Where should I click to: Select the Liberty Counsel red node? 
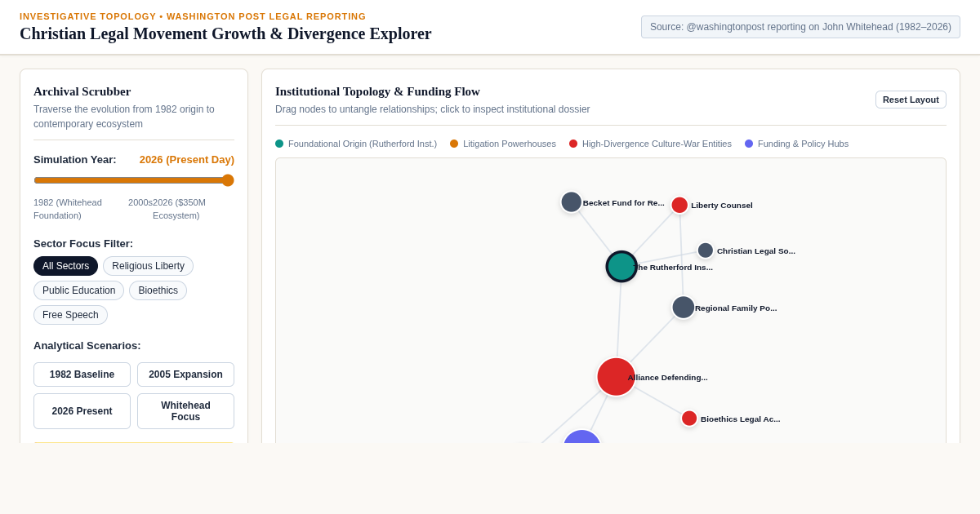[x=679, y=205]
